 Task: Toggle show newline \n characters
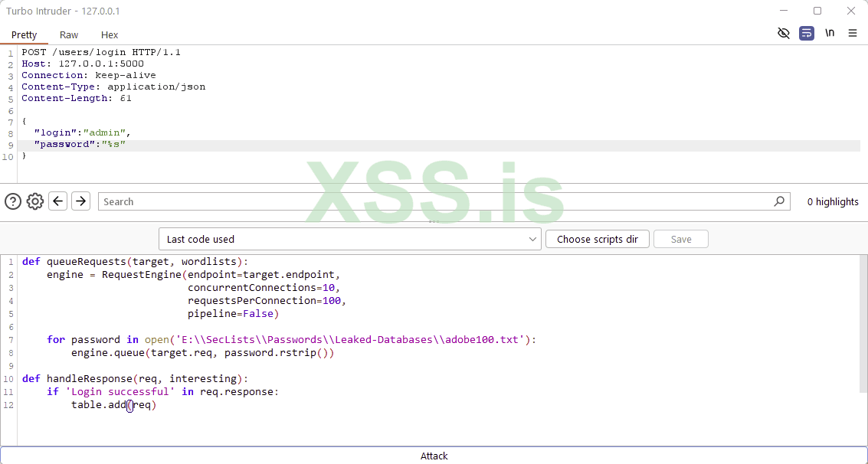pyautogui.click(x=830, y=33)
